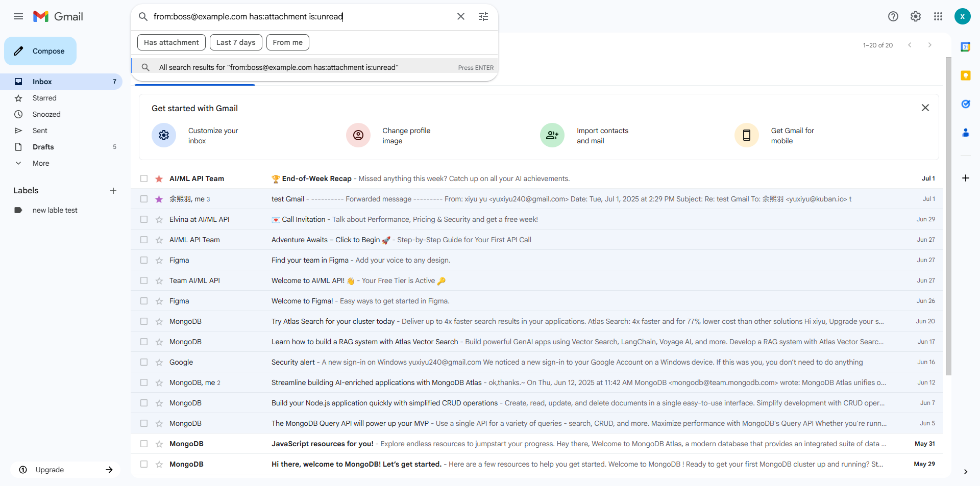Open the Streamline building AI-enriched applications email
Image resolution: width=980 pixels, height=486 pixels.
[537, 382]
